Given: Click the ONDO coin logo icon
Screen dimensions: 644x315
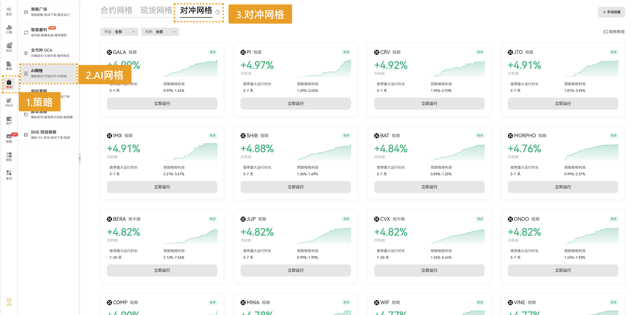Looking at the screenshot, I should [510, 219].
